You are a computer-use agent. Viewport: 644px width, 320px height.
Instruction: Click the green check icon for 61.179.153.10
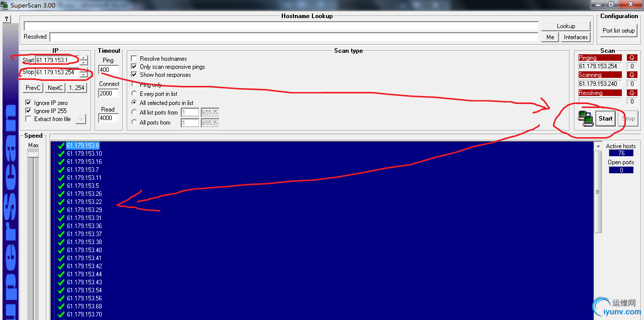point(61,154)
